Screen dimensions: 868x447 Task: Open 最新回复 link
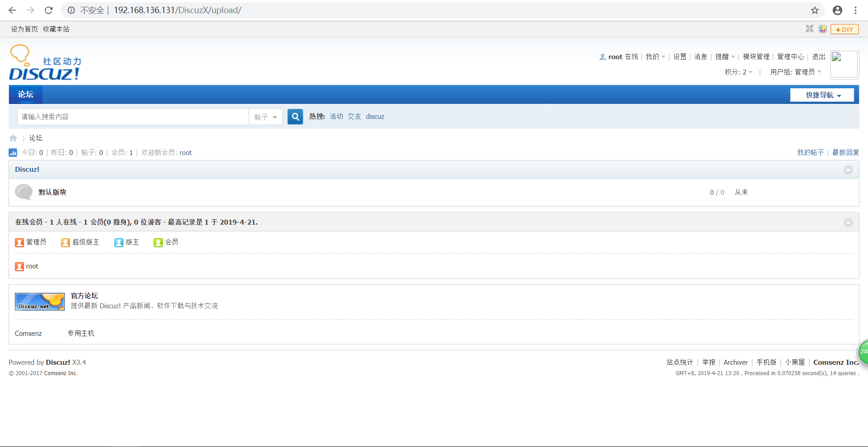[x=845, y=152]
